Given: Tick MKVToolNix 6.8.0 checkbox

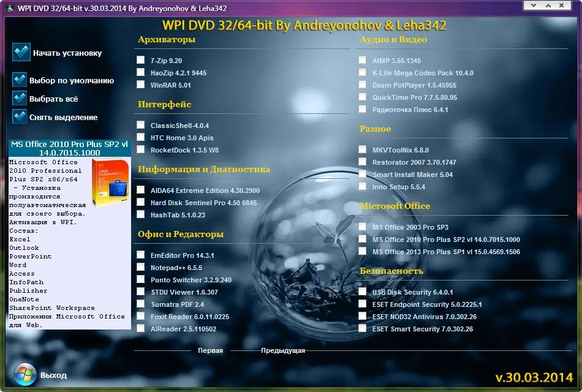Looking at the screenshot, I should pyautogui.click(x=363, y=149).
